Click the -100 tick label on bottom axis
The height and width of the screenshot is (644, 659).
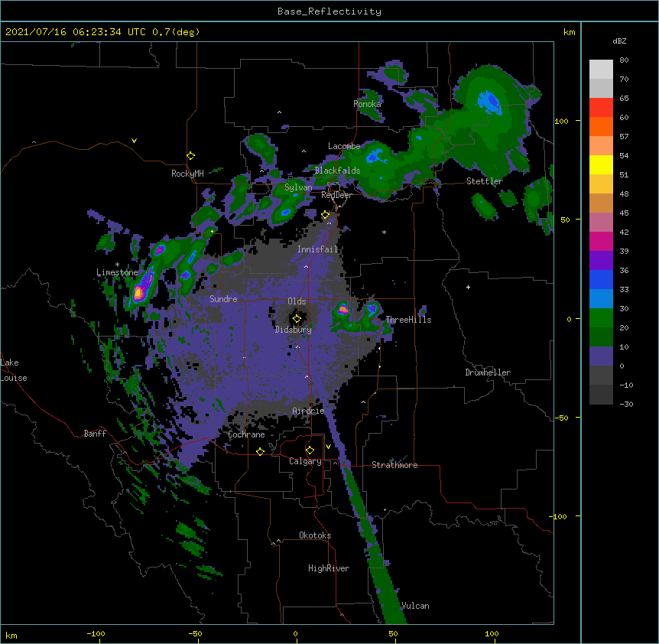click(96, 634)
